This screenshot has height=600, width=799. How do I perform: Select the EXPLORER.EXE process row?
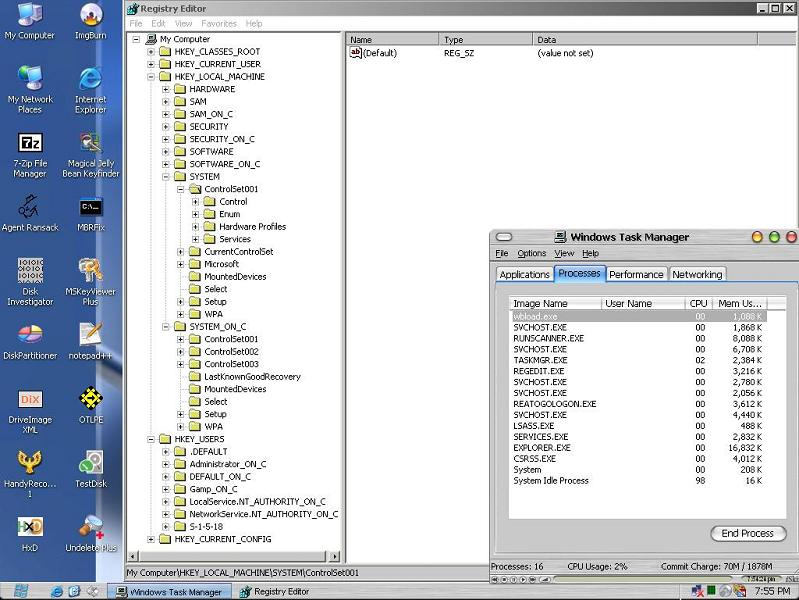(x=638, y=448)
